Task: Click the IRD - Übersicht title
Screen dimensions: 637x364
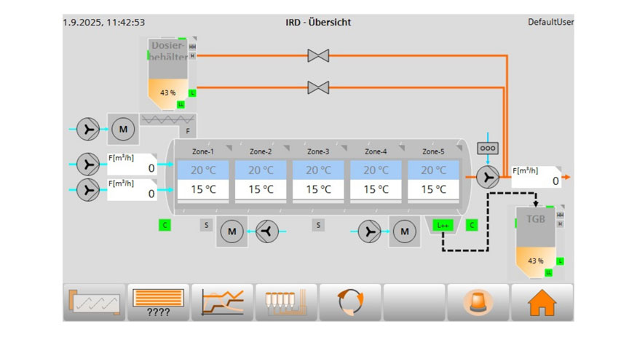Action: pos(318,22)
